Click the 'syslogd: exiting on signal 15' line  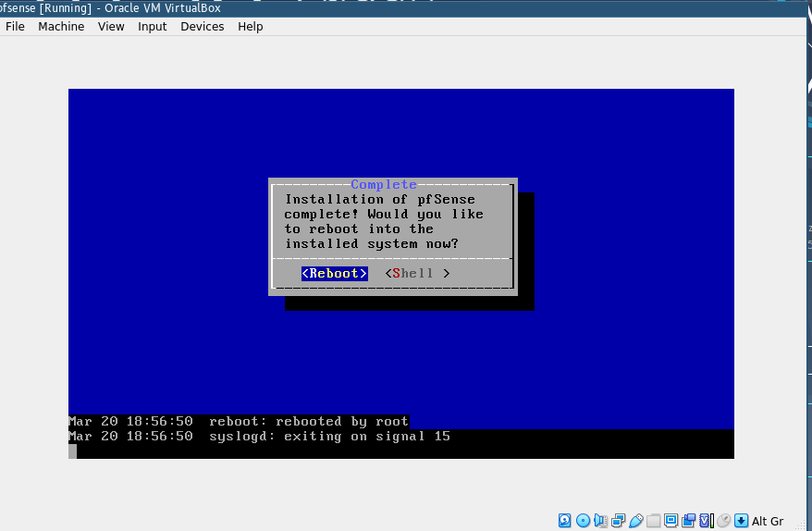[x=329, y=437]
